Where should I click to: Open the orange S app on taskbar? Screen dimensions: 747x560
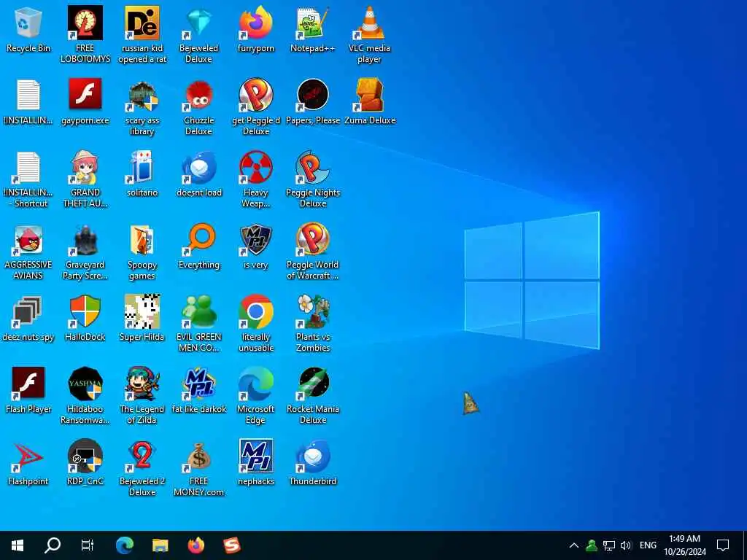click(x=231, y=545)
